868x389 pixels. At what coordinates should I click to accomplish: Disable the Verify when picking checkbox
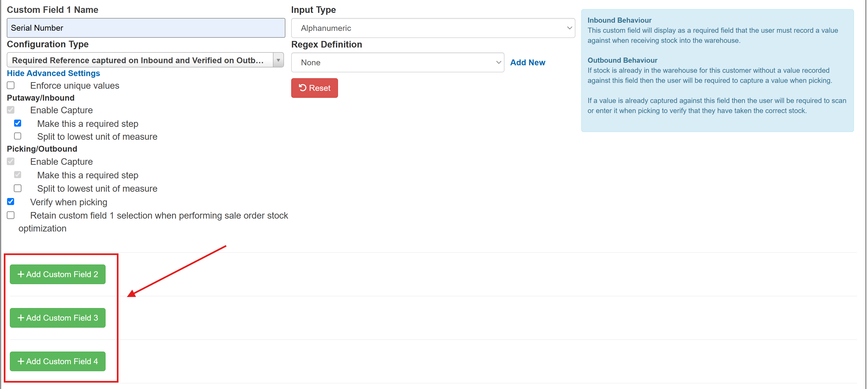(11, 201)
